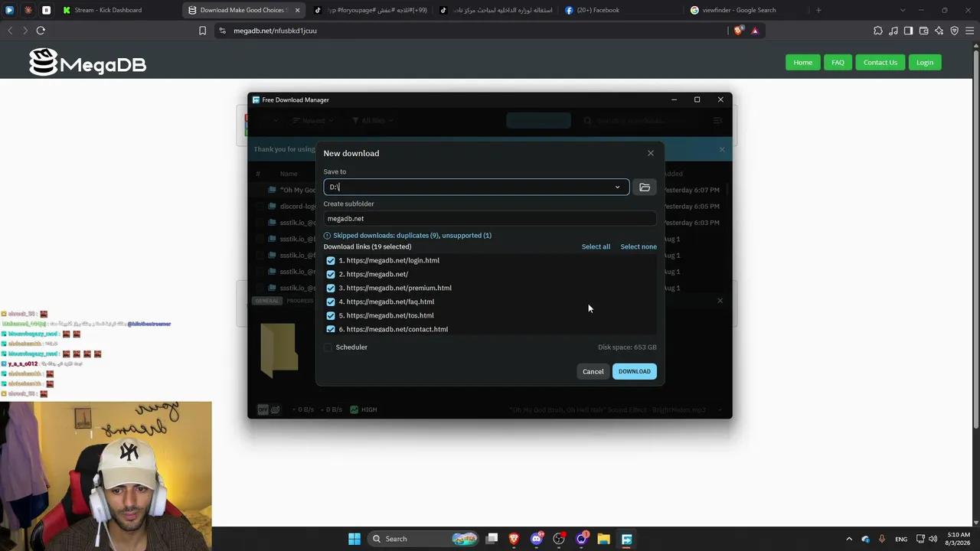The width and height of the screenshot is (980, 551).
Task: Open File Explorer from the taskbar
Action: [603, 539]
